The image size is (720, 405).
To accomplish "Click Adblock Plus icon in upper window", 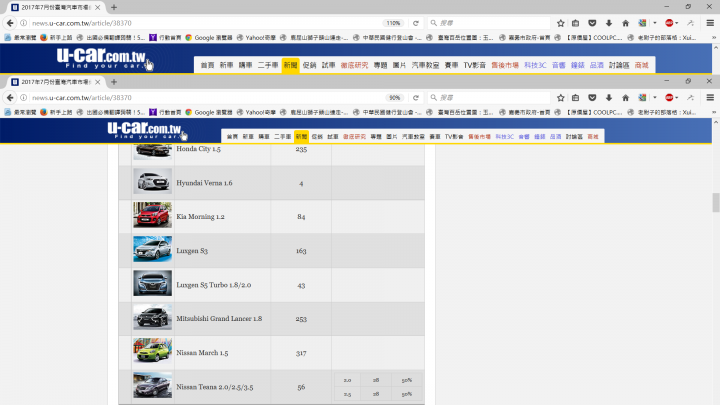I will pos(669,23).
